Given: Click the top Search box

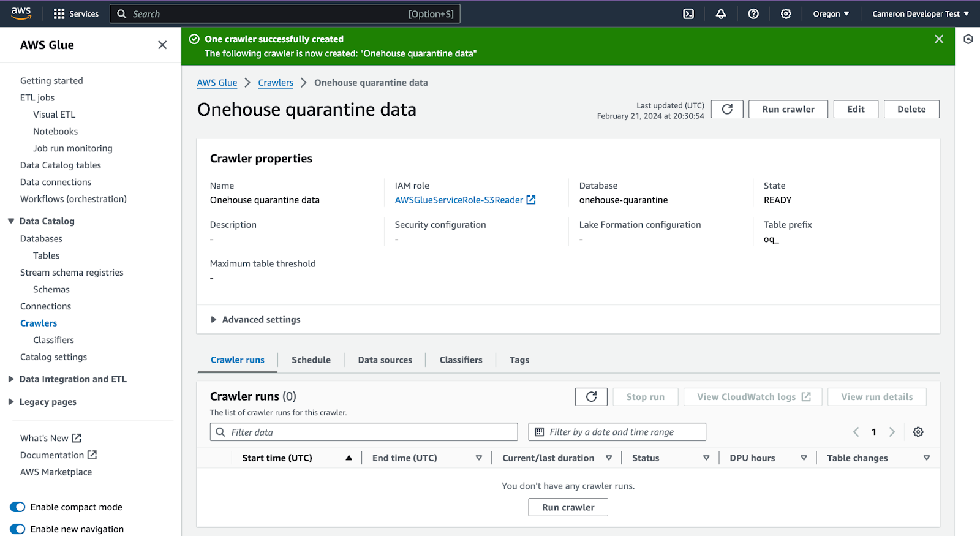Looking at the screenshot, I should 285,13.
